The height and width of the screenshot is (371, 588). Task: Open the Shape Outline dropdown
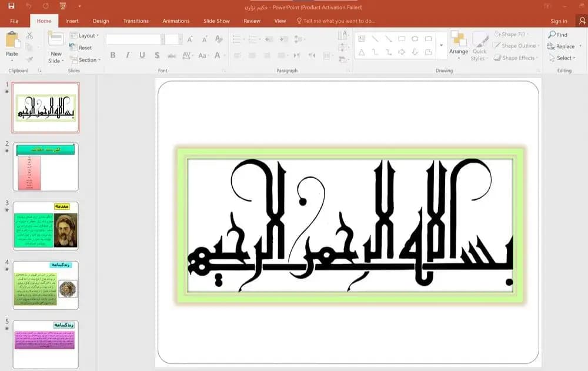pos(516,46)
